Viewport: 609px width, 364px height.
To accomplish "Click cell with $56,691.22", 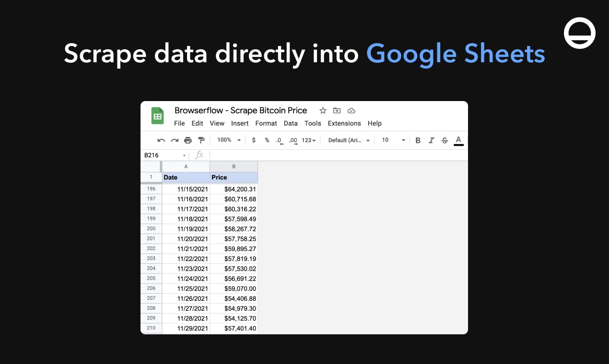I will pyautogui.click(x=234, y=279).
